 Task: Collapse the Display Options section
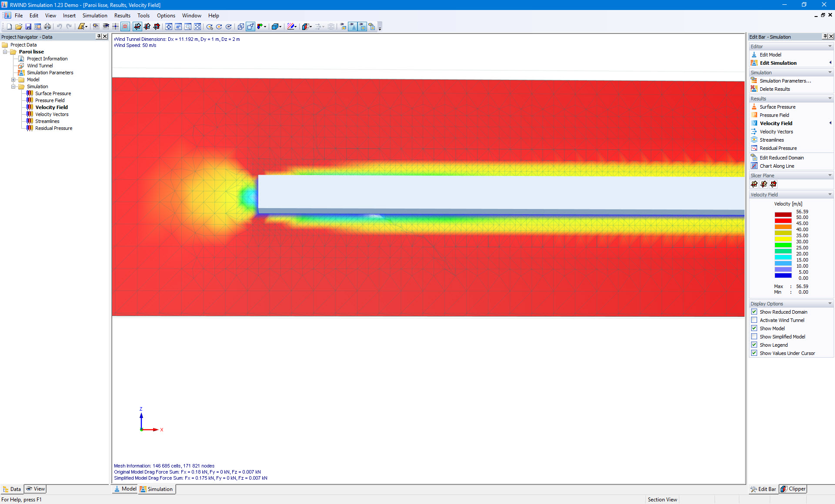(x=830, y=303)
